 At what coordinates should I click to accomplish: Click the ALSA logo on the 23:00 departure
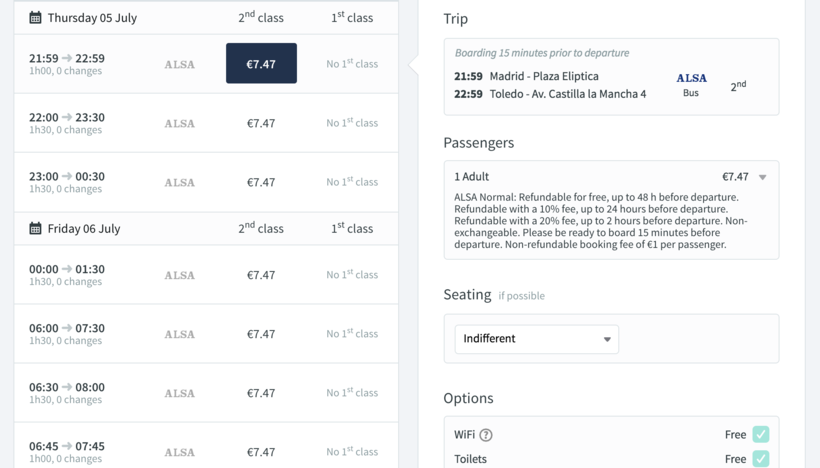tap(180, 183)
